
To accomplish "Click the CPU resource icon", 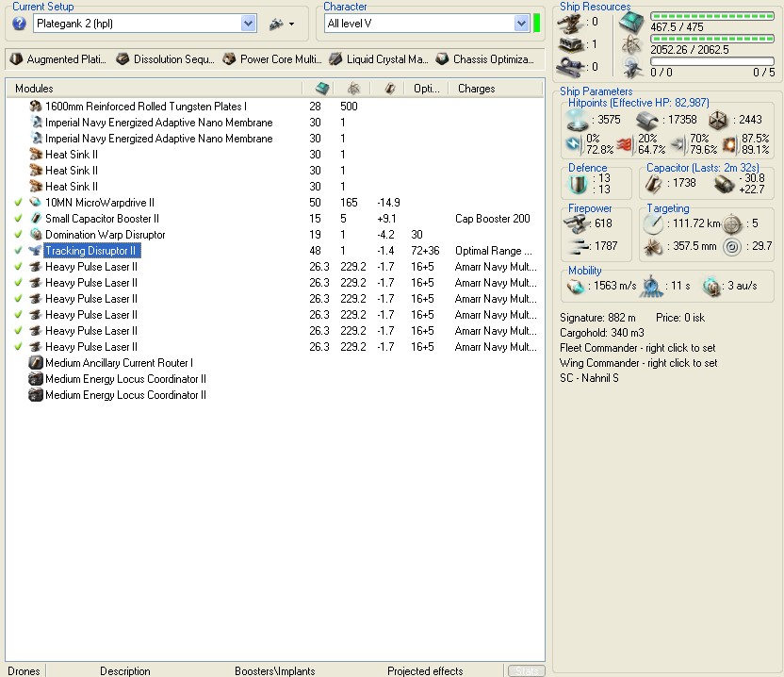I will coord(630,23).
